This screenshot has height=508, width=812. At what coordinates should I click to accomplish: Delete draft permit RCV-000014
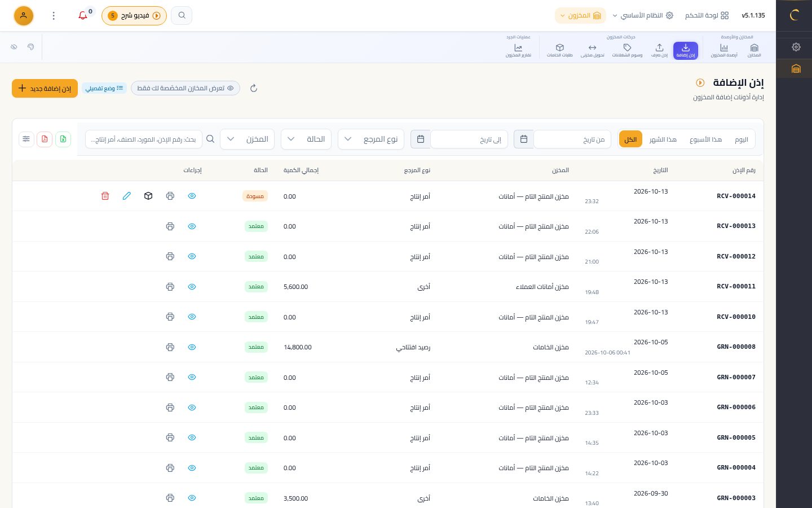pyautogui.click(x=105, y=196)
